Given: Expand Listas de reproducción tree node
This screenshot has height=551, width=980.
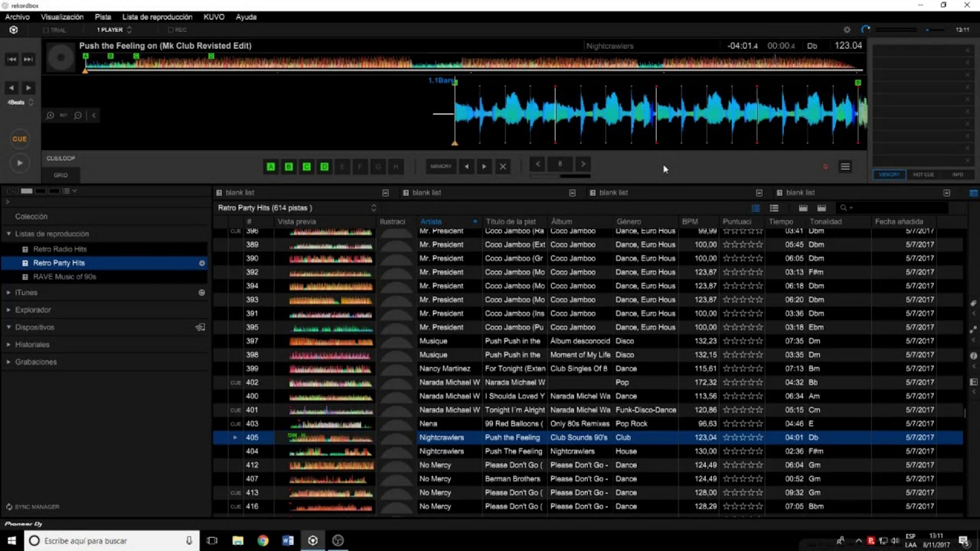Looking at the screenshot, I should (8, 234).
